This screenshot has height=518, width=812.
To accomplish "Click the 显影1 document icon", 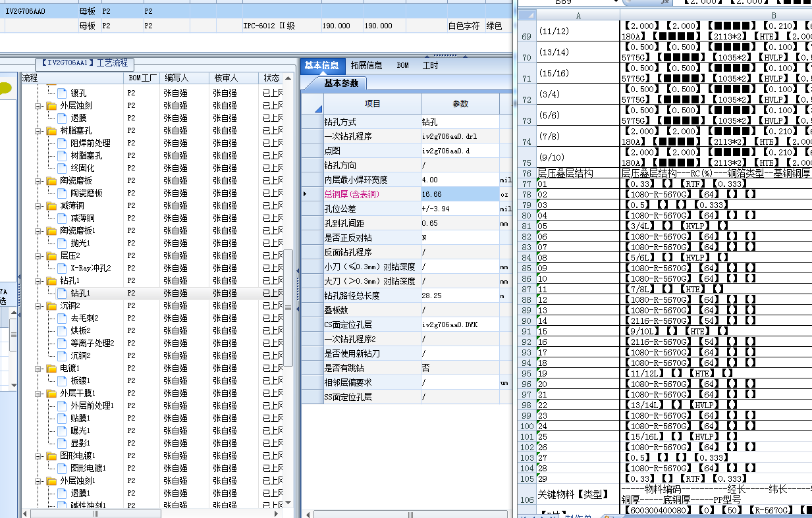I will coord(63,443).
